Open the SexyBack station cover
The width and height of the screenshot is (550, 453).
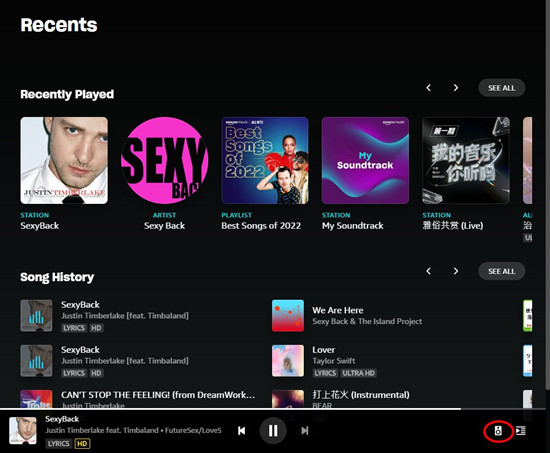tap(64, 160)
